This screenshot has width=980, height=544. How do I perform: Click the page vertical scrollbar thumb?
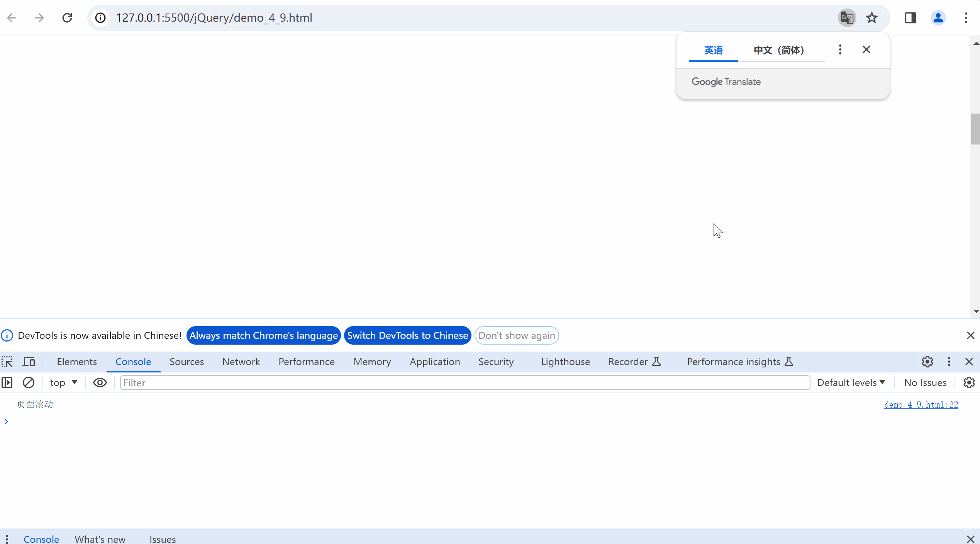click(975, 129)
